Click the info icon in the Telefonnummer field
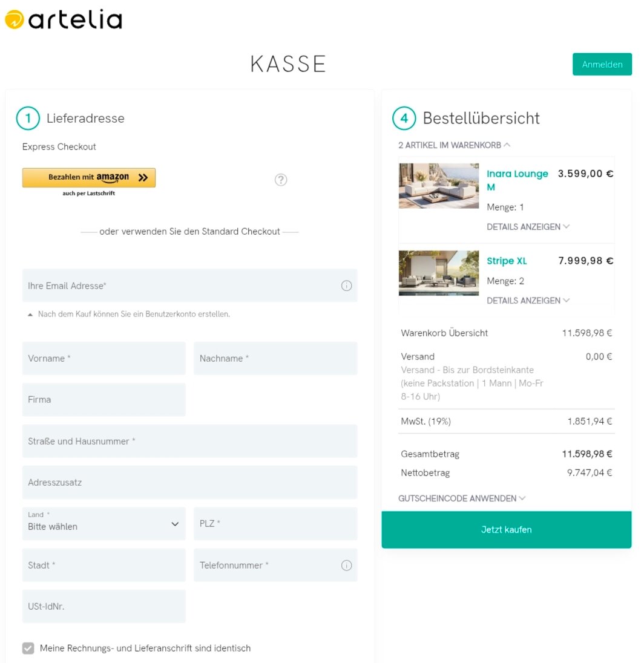Viewport: 644px width, 663px height. (x=346, y=566)
